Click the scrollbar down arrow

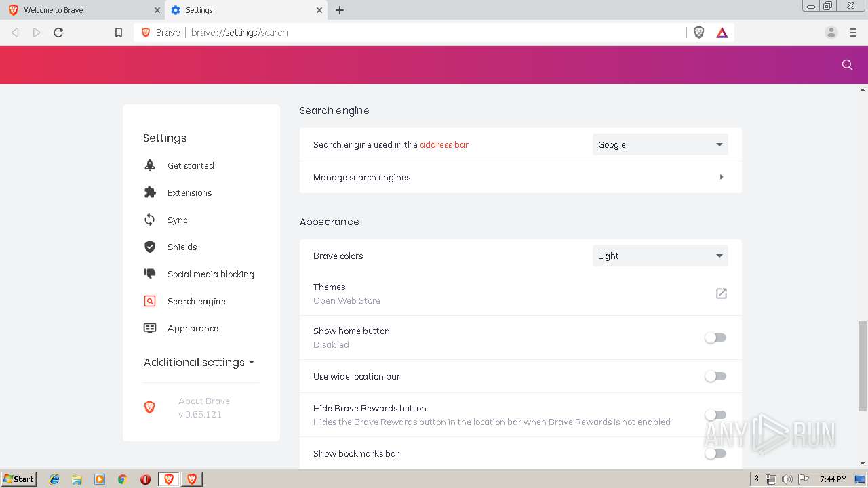click(x=863, y=463)
